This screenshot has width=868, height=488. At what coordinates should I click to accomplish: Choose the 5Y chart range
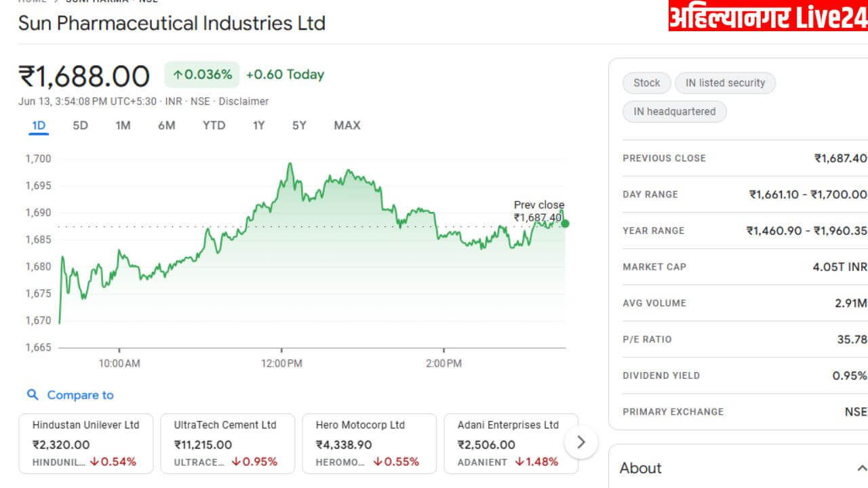299,125
